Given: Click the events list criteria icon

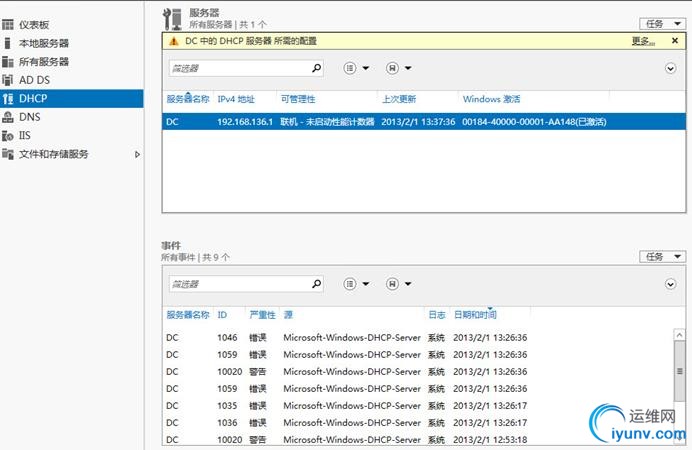Looking at the screenshot, I should (350, 284).
